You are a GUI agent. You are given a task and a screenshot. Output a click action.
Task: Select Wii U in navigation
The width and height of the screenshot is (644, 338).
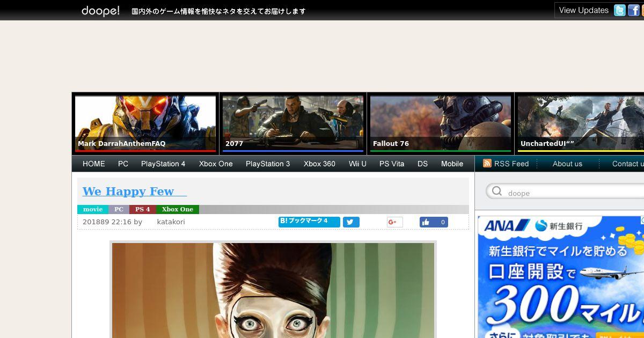coord(357,164)
